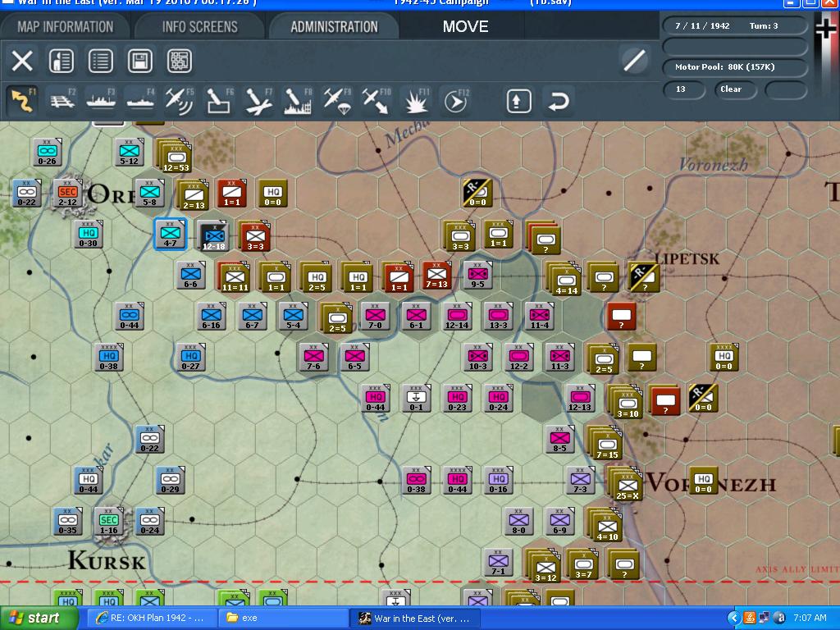Select the Soviet 3=10 stack
Viewport: 840px width, 630px height.
pos(626,402)
